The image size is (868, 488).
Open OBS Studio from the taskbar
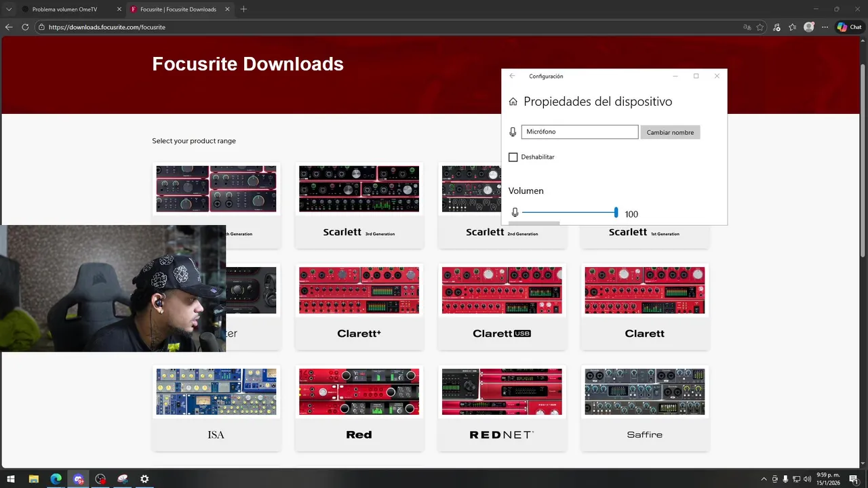click(100, 479)
